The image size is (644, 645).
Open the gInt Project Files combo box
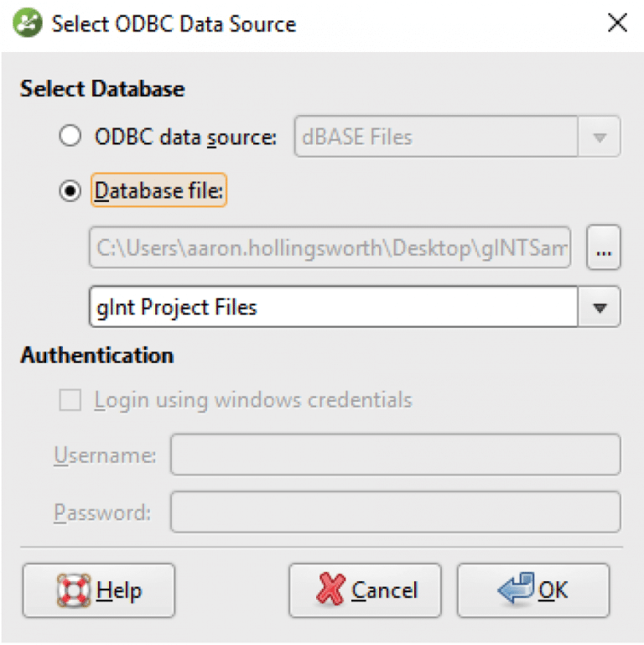pyautogui.click(x=355, y=307)
